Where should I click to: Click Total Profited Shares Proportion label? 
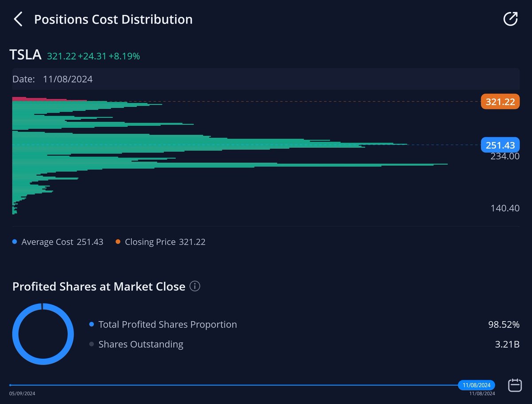168,324
